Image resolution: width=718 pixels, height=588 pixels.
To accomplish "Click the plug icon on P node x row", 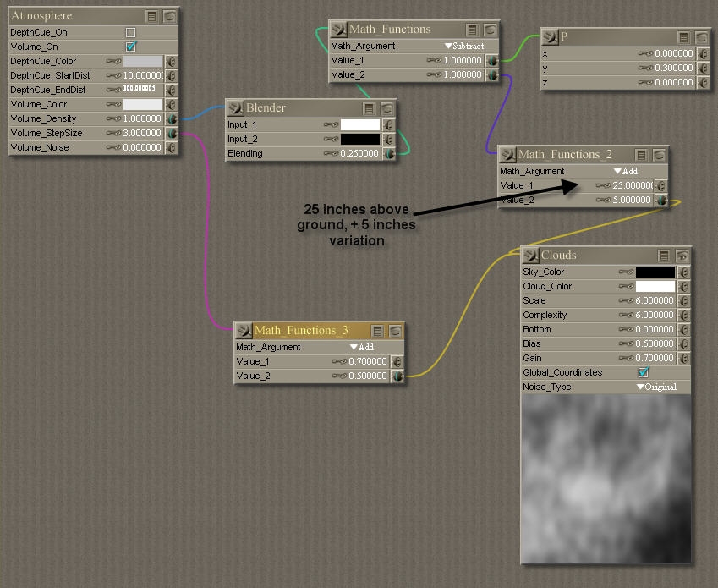I will coord(704,53).
